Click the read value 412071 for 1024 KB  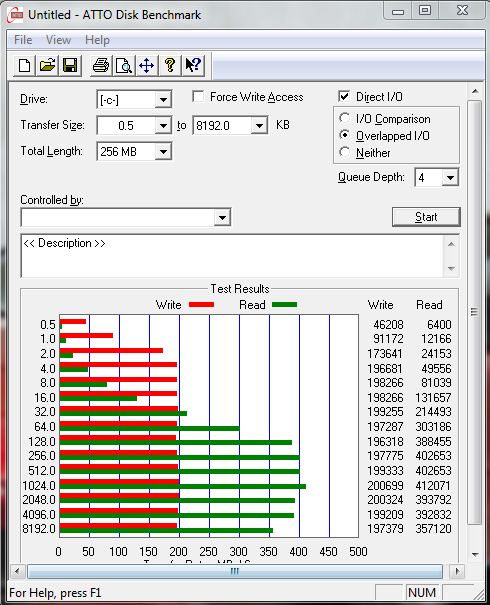(x=433, y=485)
